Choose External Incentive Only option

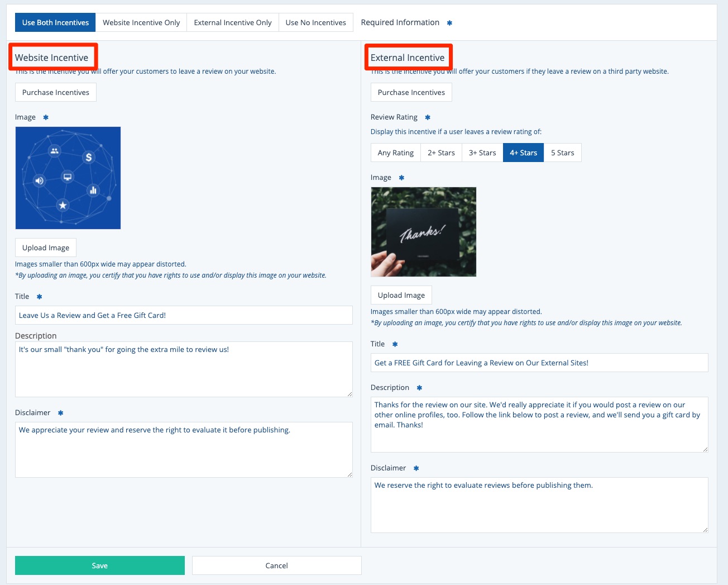[x=232, y=23]
